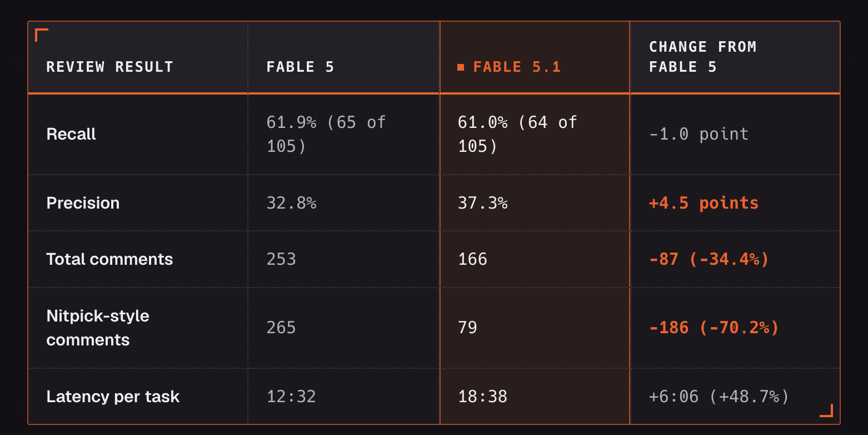This screenshot has width=868, height=435.
Task: Select the Precision row label
Action: tap(83, 203)
